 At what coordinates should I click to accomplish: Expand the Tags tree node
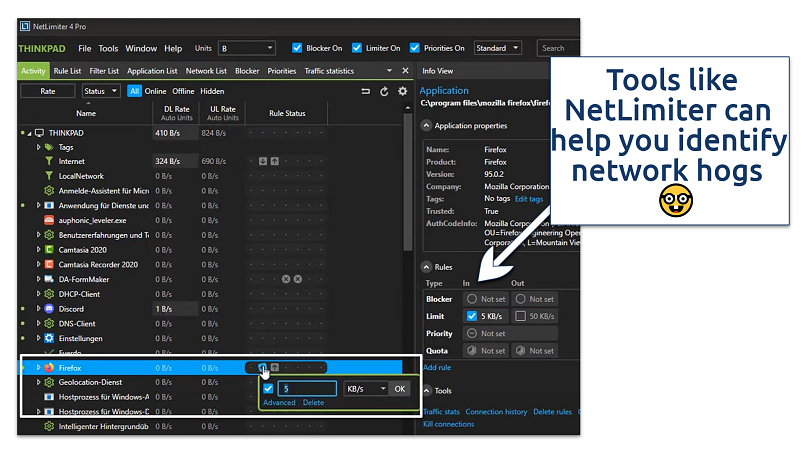point(39,147)
